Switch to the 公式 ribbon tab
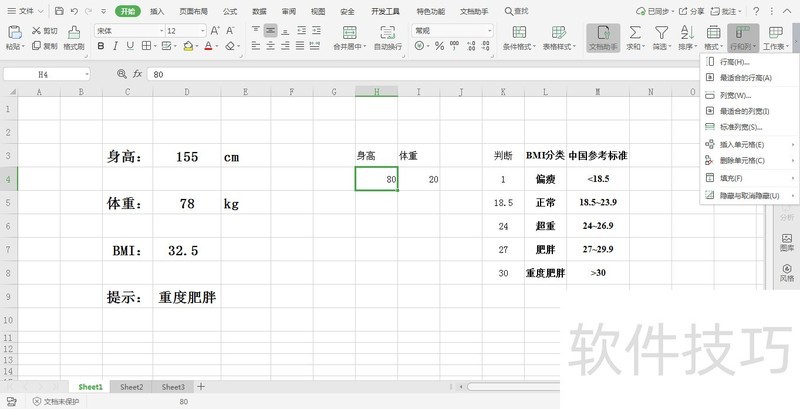This screenshot has height=409, width=800. coord(230,11)
